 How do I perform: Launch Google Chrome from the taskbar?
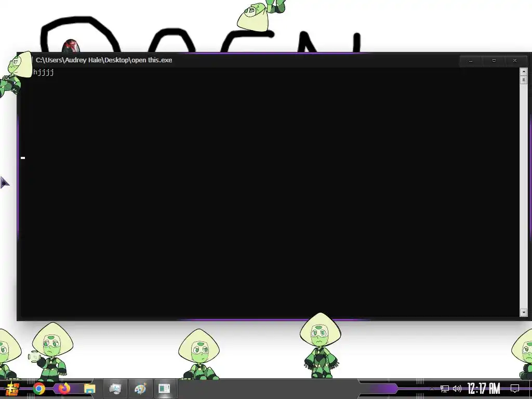pos(38,389)
